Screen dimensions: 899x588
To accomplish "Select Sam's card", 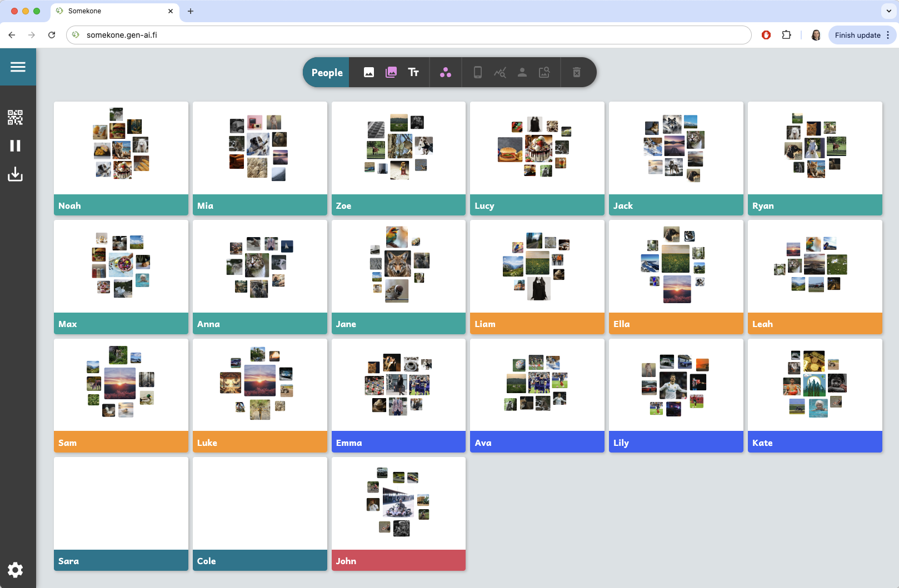I will click(x=121, y=395).
